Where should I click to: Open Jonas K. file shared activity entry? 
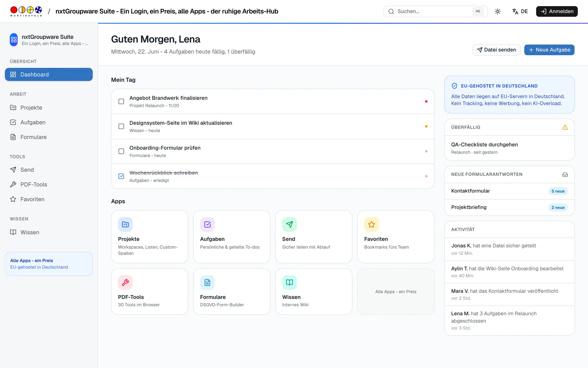pos(509,249)
